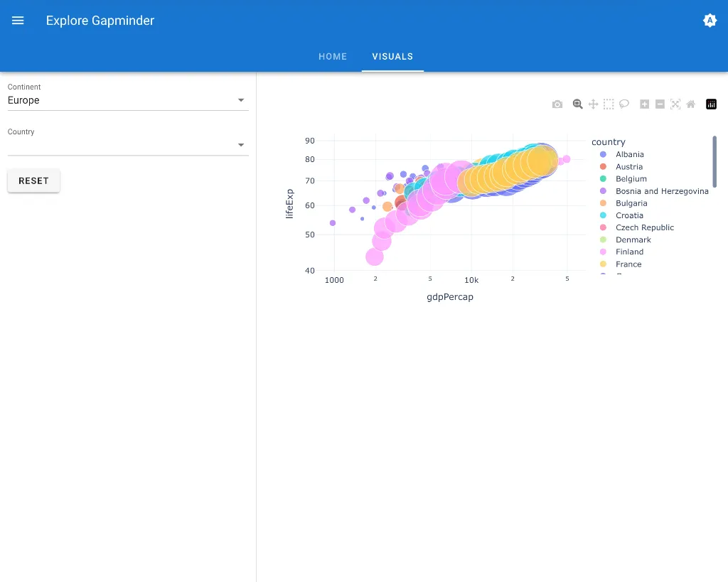Click the Plotly logo icon
Viewport: 728px width, 582px height.
pyautogui.click(x=711, y=104)
